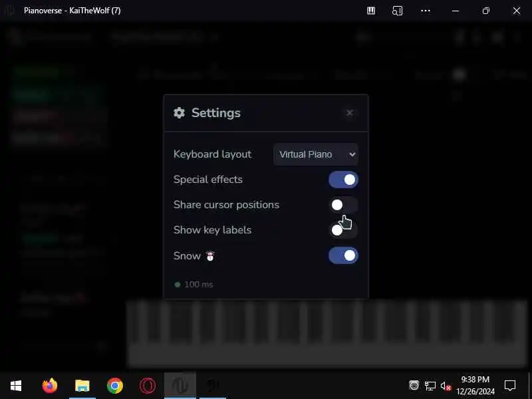The width and height of the screenshot is (532, 399).
Task: Click the keyboard piano icon in title bar
Action: 371,11
